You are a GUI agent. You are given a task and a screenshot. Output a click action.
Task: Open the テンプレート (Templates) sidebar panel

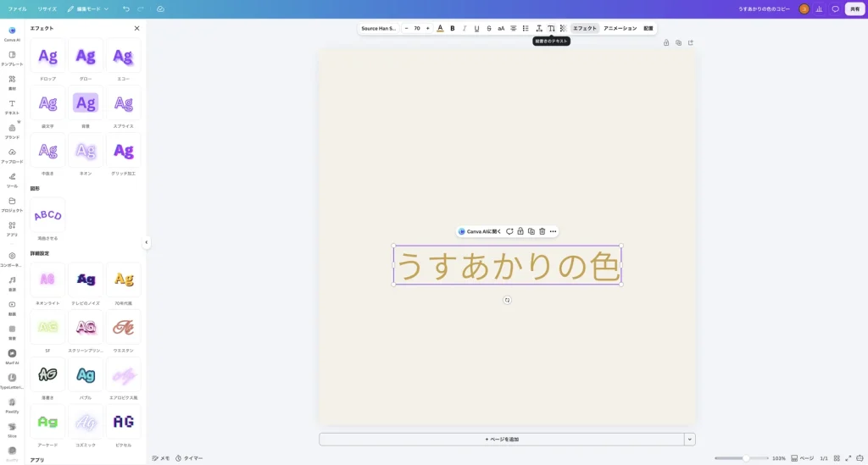(12, 58)
